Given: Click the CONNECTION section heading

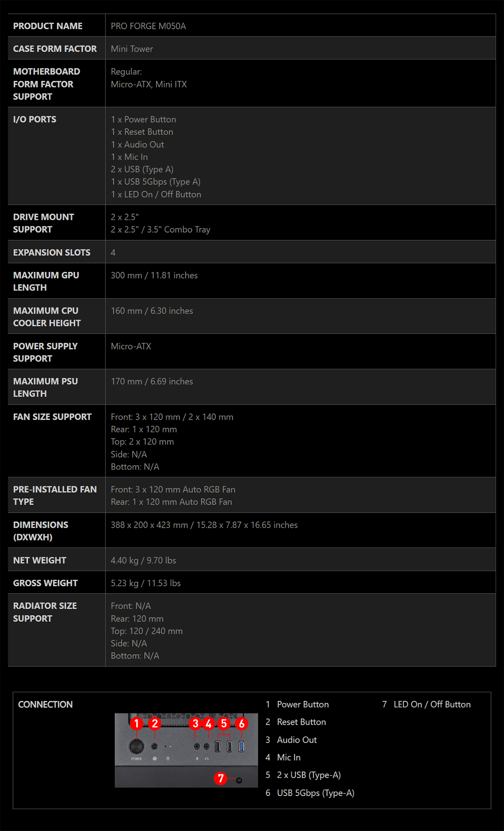Looking at the screenshot, I should 45,705.
